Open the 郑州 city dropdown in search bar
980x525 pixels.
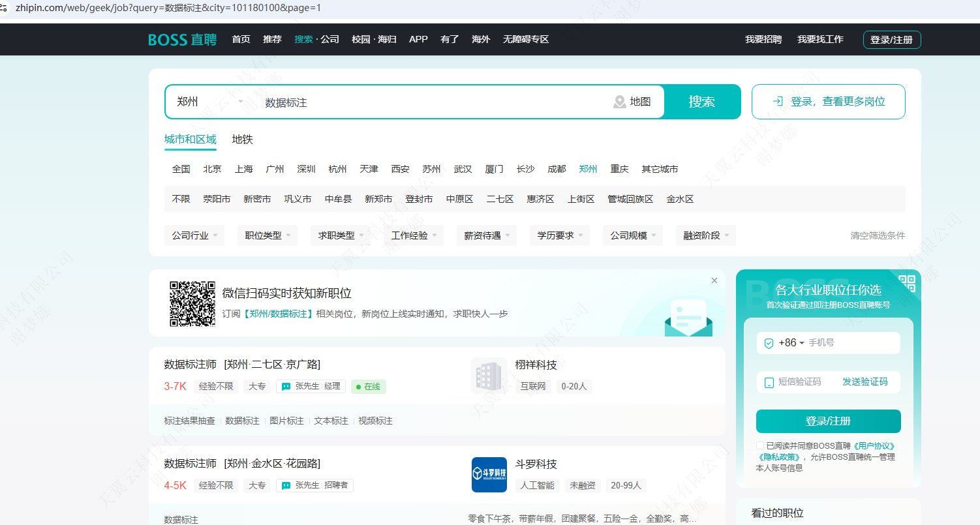(209, 102)
